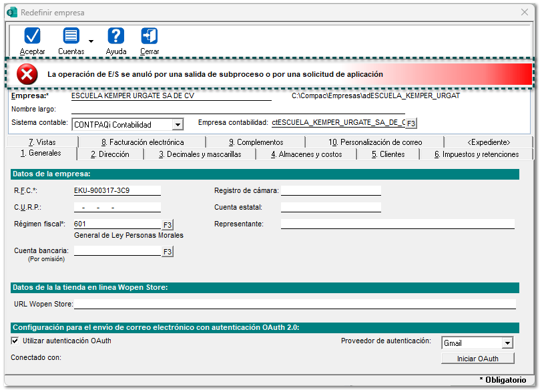Open 6. Impuestos y retenciones tab

[x=477, y=154]
